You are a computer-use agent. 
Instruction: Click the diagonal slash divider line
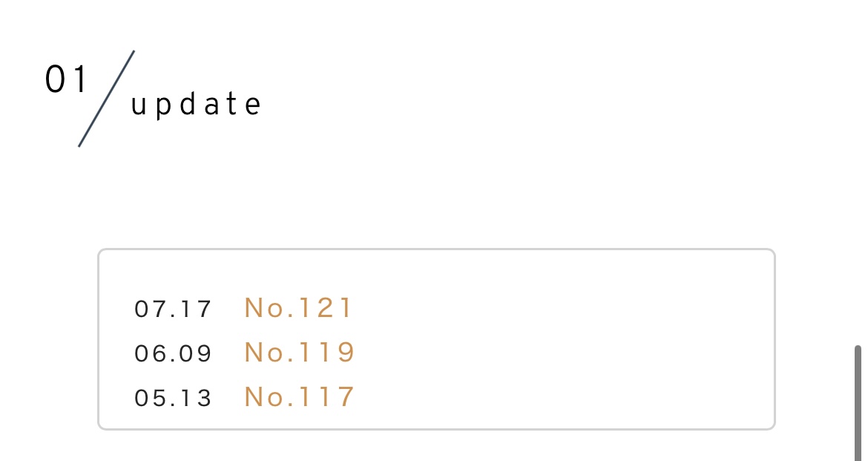click(x=107, y=98)
